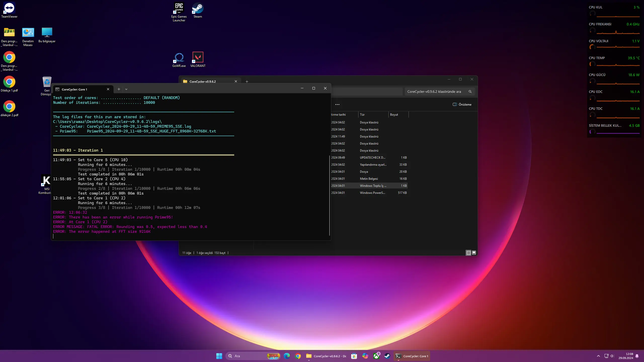Click the CPU GÜCÜ power widget

(614, 78)
